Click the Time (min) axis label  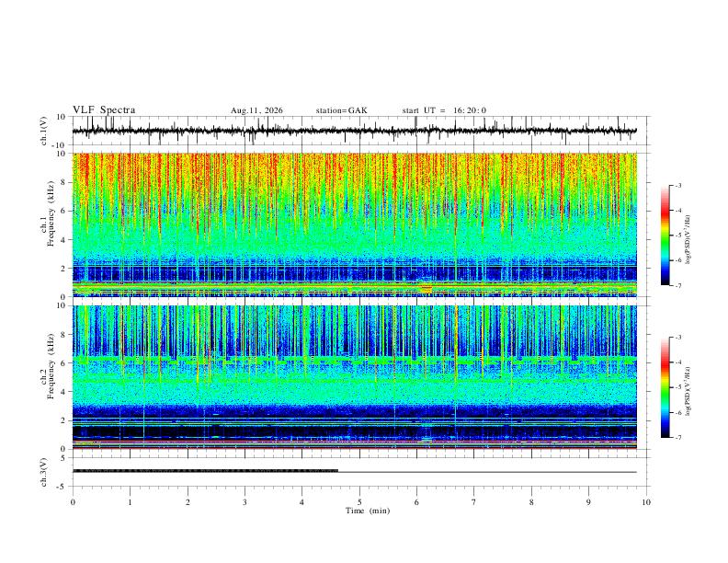(x=368, y=511)
